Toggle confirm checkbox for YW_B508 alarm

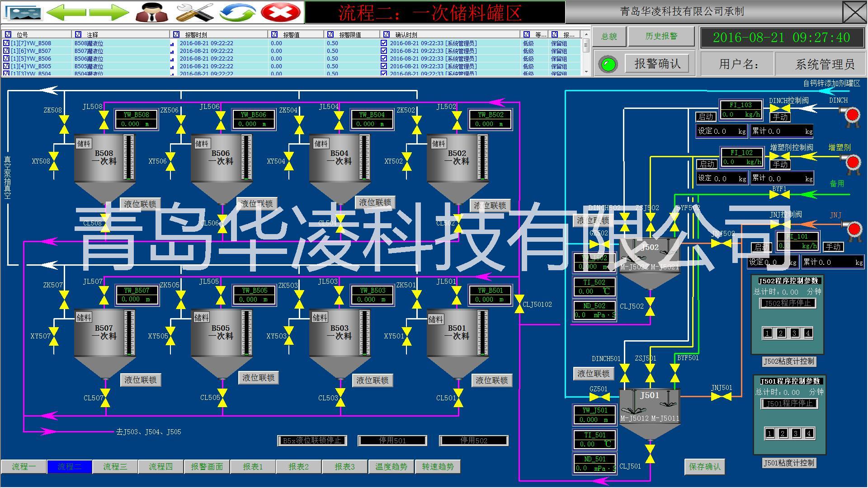click(384, 43)
